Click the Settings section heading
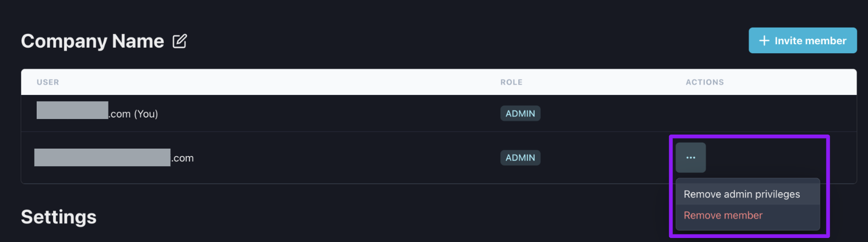Screen dimensions: 868x242 [x=59, y=217]
